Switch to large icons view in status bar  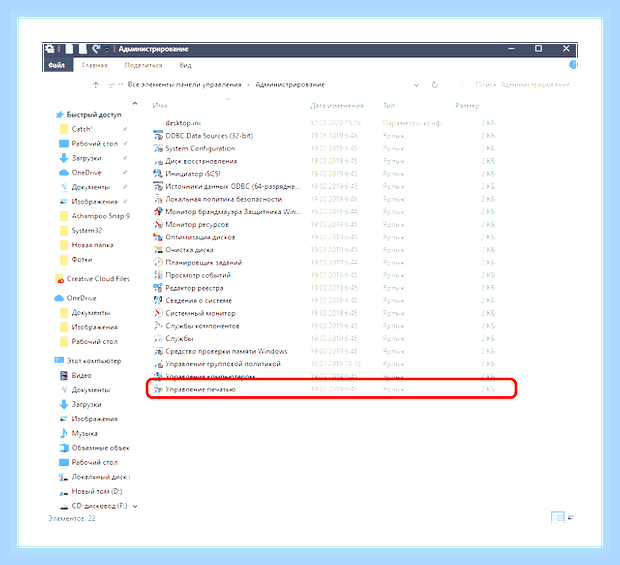(571, 517)
